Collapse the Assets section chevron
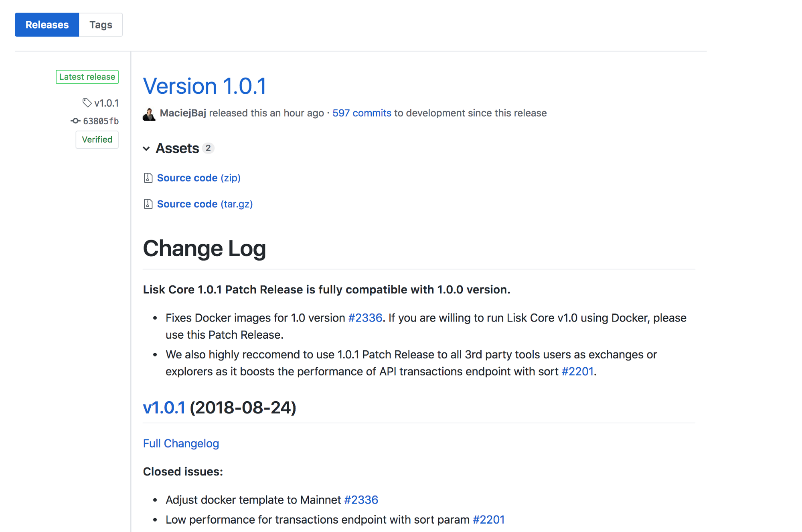The image size is (802, 532). pos(146,149)
